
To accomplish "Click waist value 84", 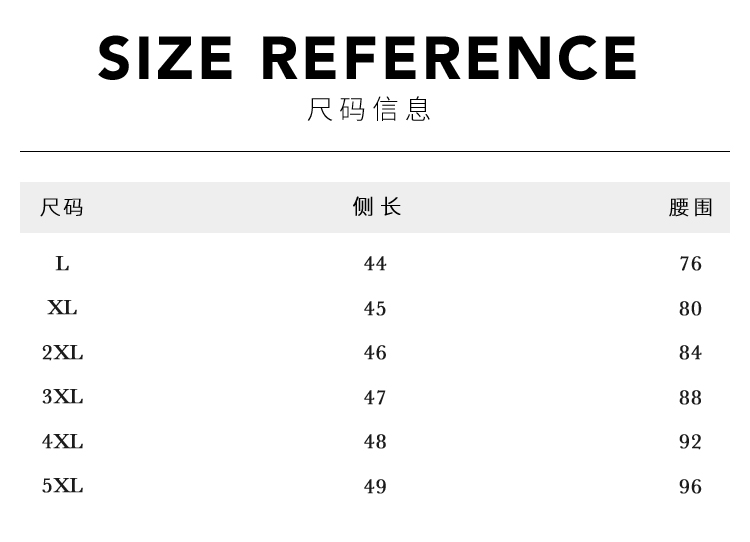I will click(690, 353).
